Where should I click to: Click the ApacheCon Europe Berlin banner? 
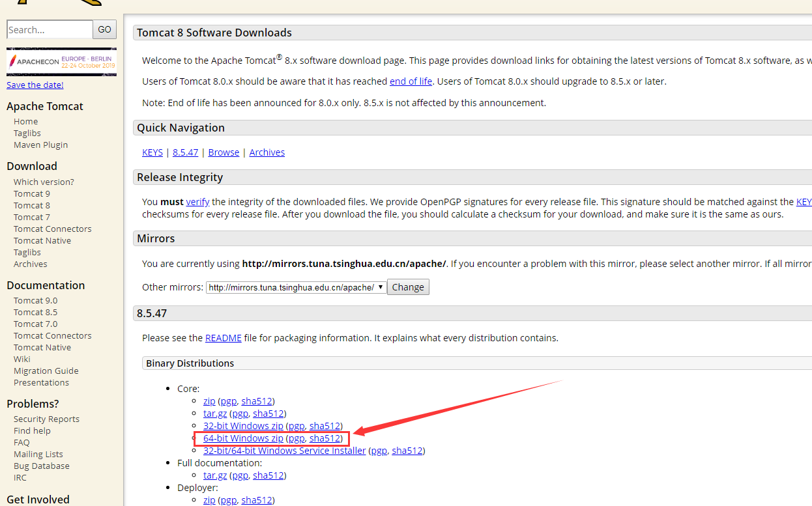[61, 62]
